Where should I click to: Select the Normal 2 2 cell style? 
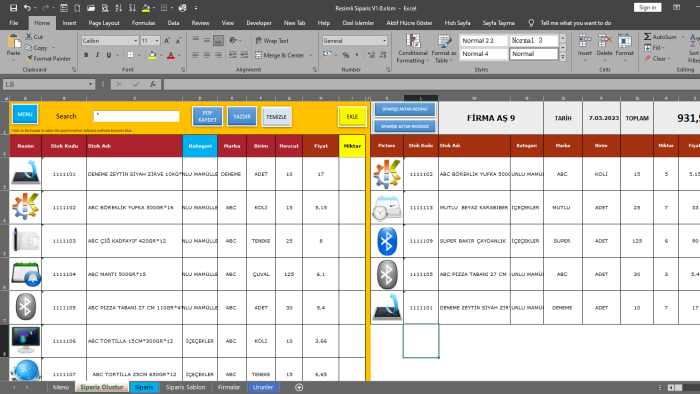pyautogui.click(x=484, y=41)
